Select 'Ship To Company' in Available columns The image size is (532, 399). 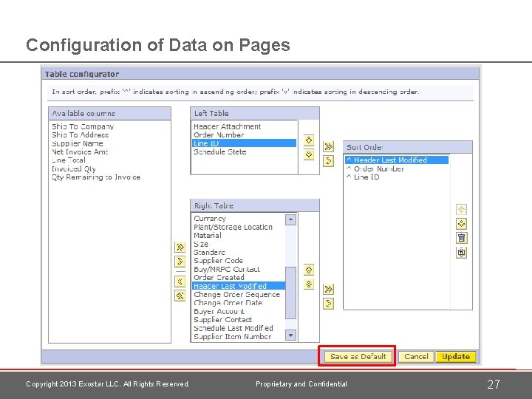(x=83, y=126)
